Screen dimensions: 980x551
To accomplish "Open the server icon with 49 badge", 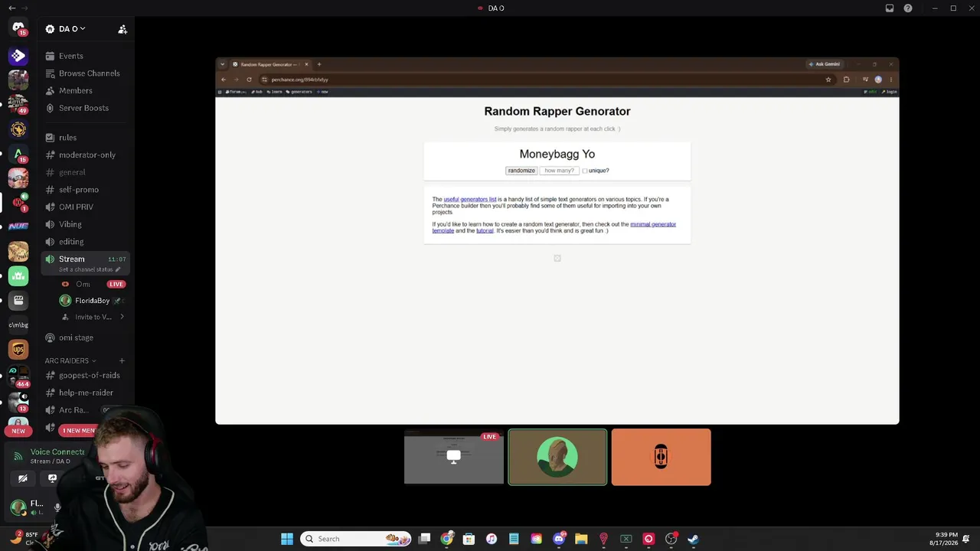I will [x=18, y=103].
